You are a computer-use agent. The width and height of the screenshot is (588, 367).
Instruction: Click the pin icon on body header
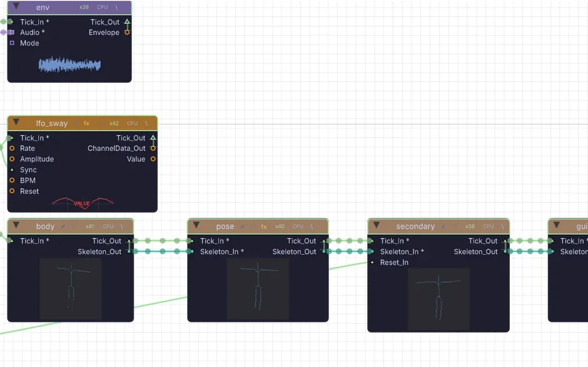(x=63, y=227)
